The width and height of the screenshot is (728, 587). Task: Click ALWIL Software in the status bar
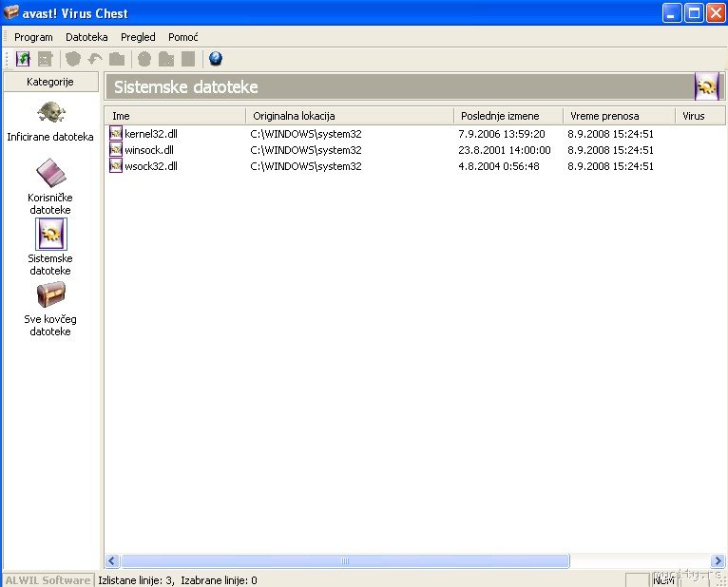(x=48, y=580)
